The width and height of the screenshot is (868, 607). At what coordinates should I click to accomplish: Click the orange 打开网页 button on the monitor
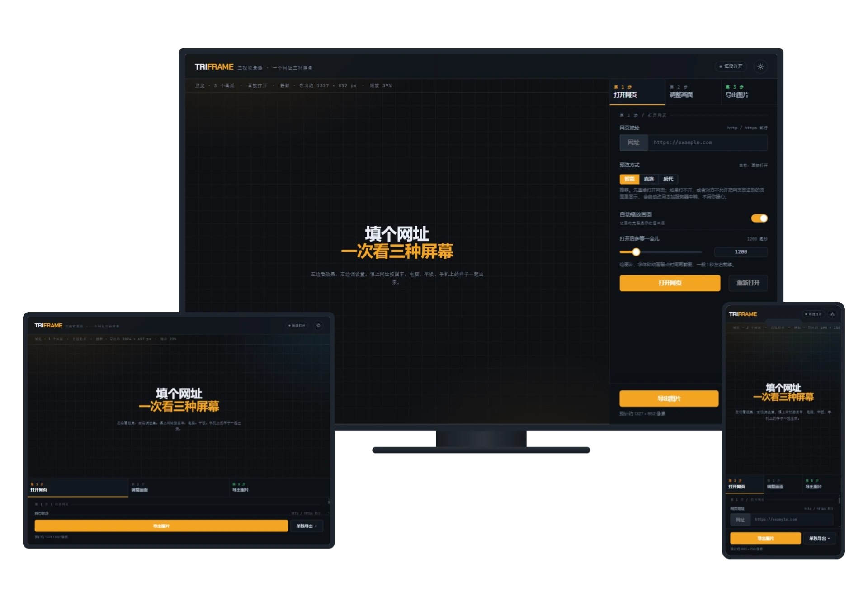670,283
